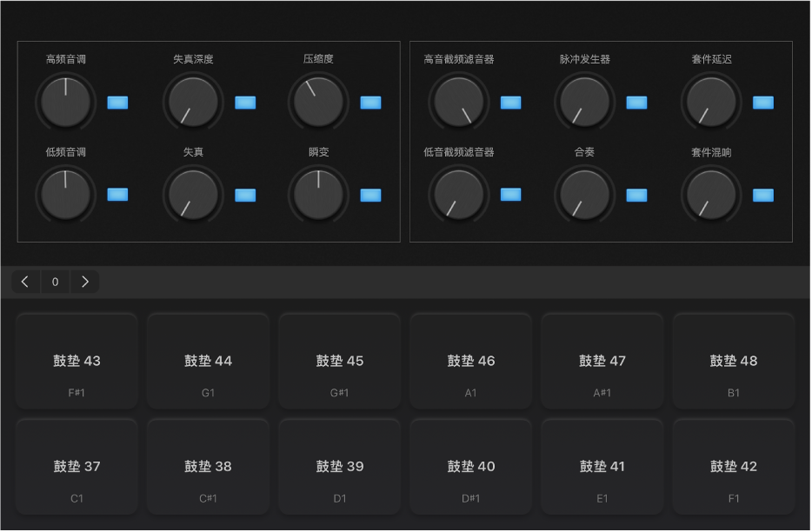Viewport: 812px width, 532px height.
Task: Toggle the blue button beside 套件延迟
Action: tap(763, 103)
